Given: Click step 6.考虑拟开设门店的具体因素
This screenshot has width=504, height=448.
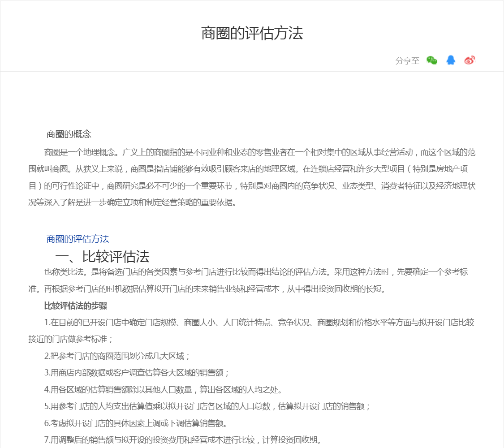Looking at the screenshot, I should click(x=135, y=423).
